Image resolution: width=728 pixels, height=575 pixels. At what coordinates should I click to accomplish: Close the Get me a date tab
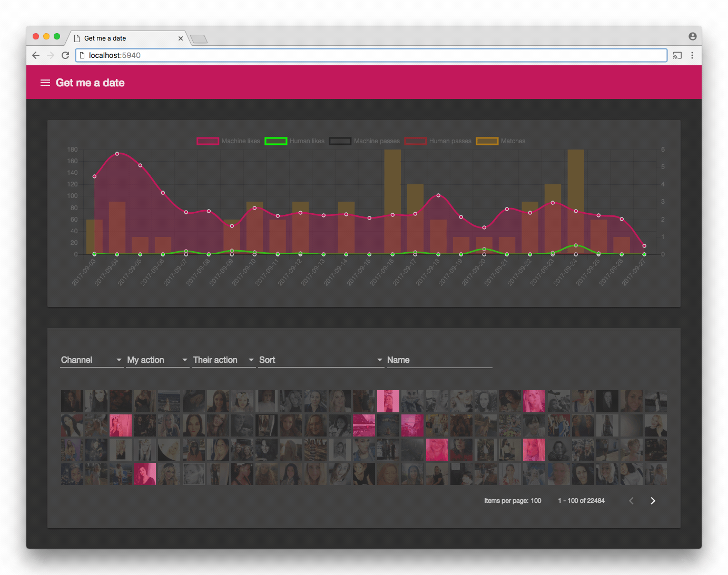(x=181, y=38)
